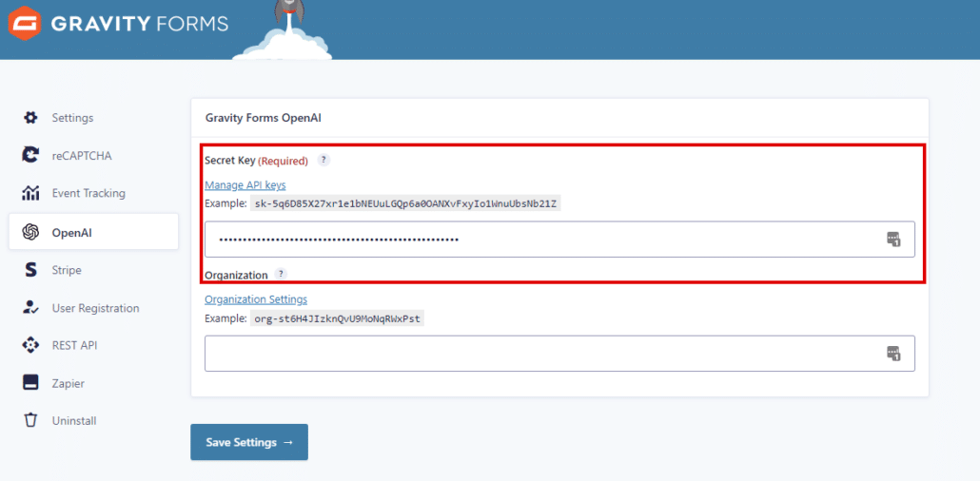The image size is (980, 481).
Task: Click the red (Required) indicator text
Action: (284, 162)
